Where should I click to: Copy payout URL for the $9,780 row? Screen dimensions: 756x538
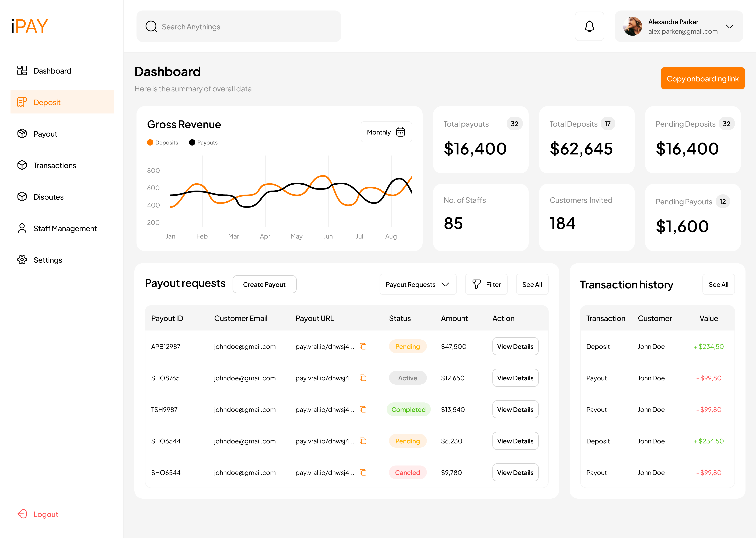click(363, 472)
